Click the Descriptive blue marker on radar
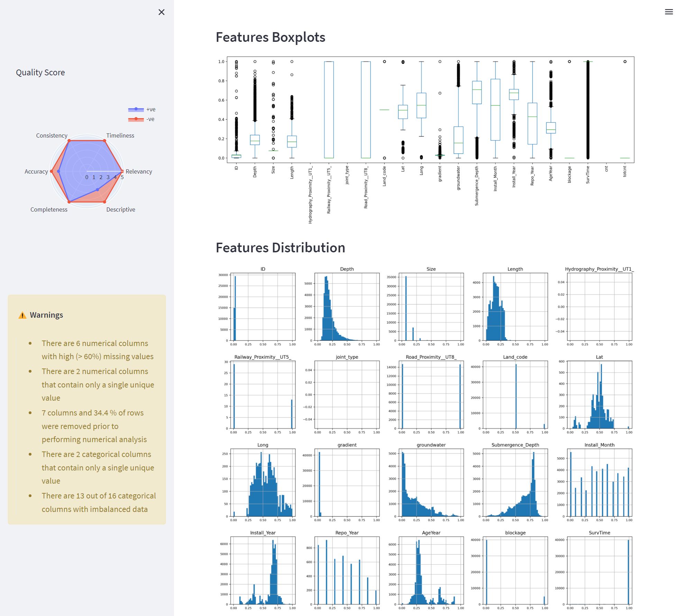 [97, 189]
